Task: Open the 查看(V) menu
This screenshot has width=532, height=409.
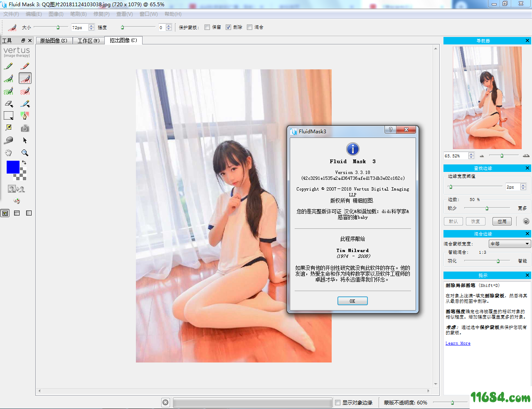Action: point(125,14)
